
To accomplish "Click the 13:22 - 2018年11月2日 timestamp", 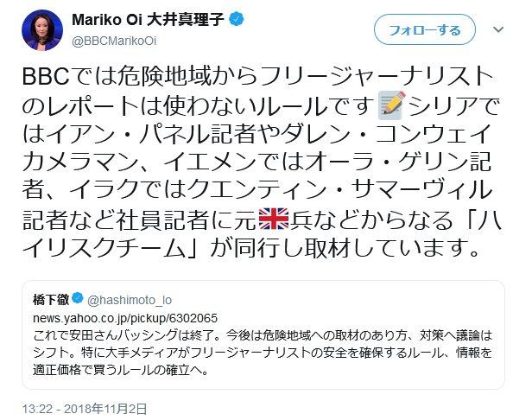I will (x=85, y=409).
